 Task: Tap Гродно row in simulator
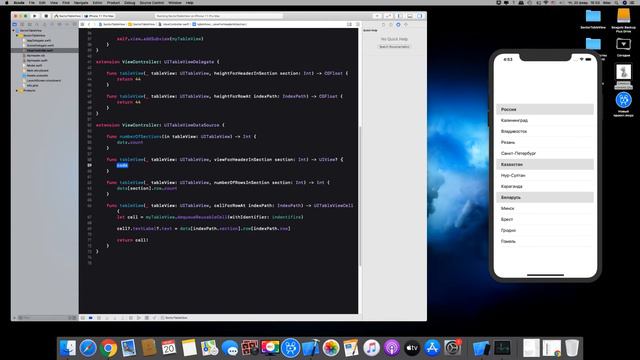point(545,231)
